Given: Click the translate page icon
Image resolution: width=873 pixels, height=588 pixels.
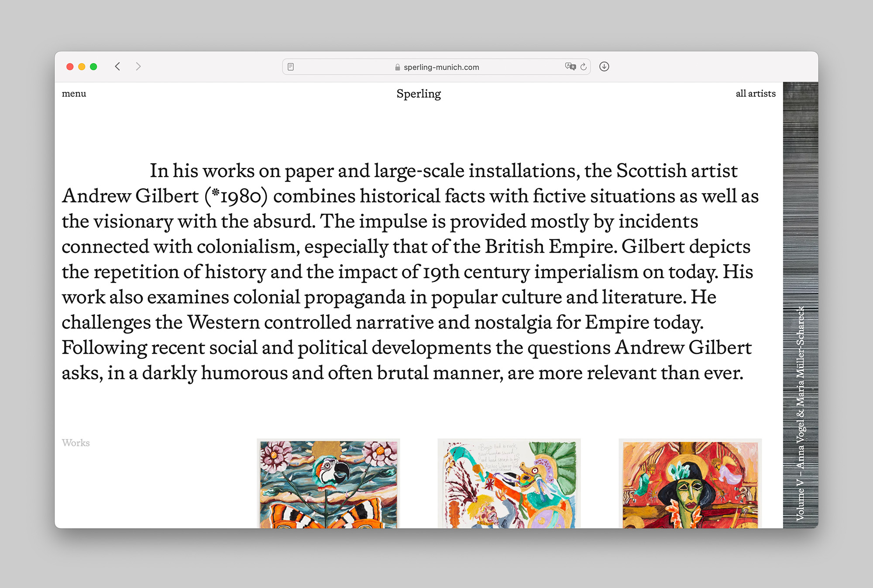Looking at the screenshot, I should click(x=570, y=66).
